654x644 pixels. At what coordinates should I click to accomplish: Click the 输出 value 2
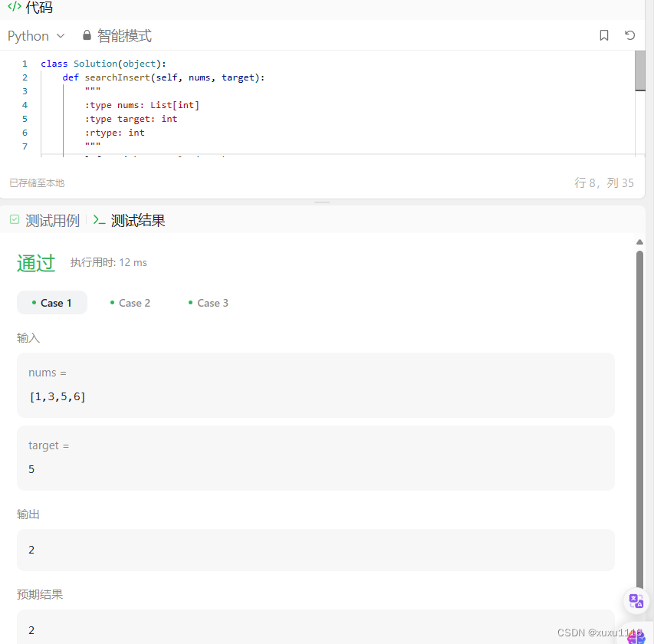coord(31,550)
